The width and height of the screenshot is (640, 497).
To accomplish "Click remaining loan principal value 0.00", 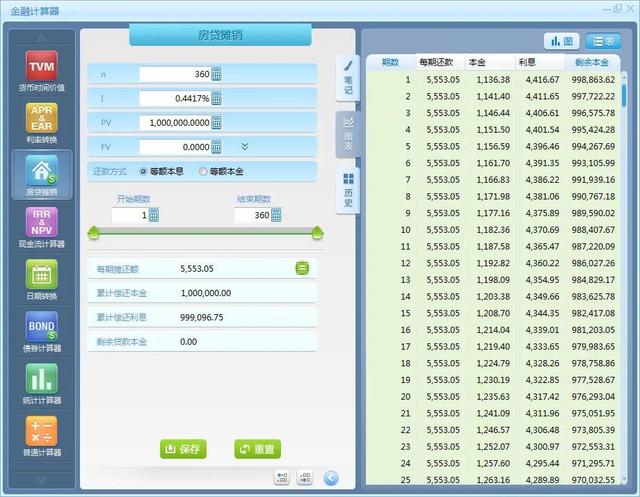I will coord(189,342).
